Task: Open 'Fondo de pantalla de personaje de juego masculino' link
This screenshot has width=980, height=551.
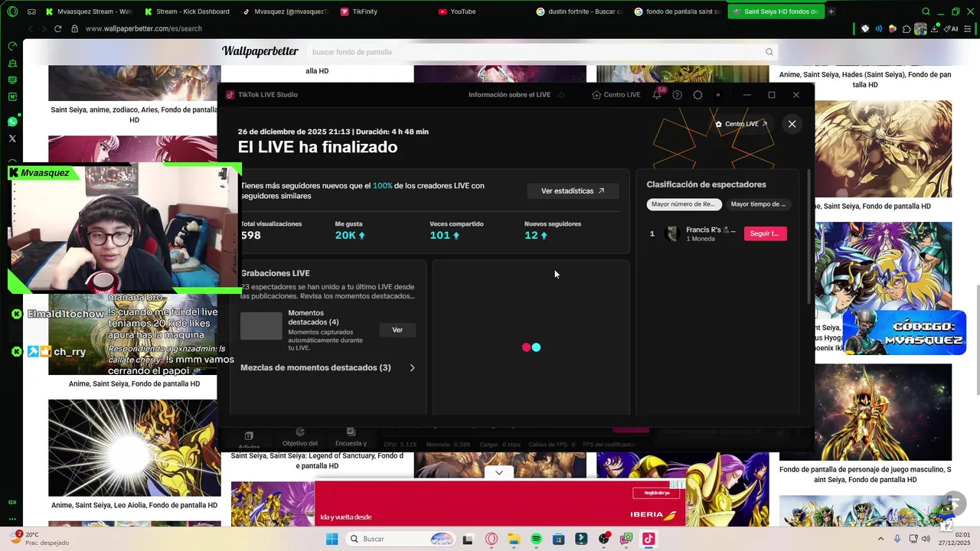Action: pos(865,474)
